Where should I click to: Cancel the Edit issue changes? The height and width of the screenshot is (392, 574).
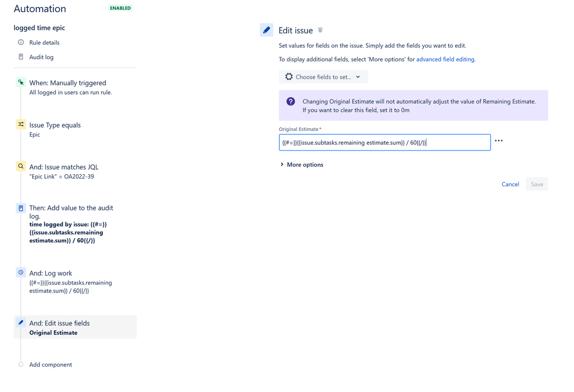click(510, 185)
